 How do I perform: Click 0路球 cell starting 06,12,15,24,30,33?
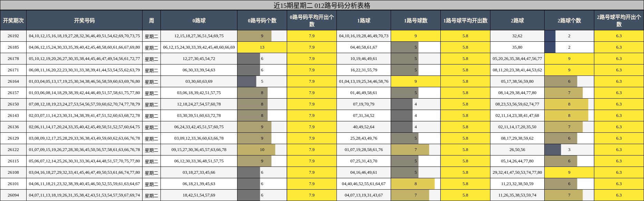point(199,47)
